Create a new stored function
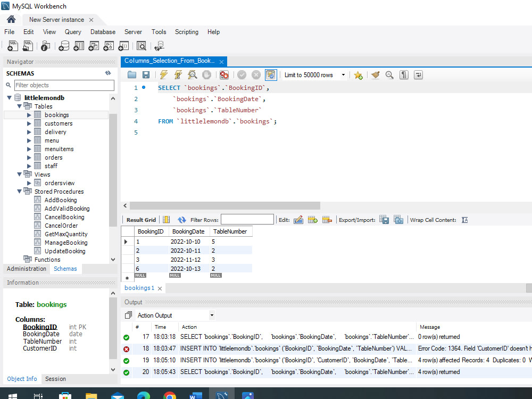The height and width of the screenshot is (399, 532). (123, 46)
